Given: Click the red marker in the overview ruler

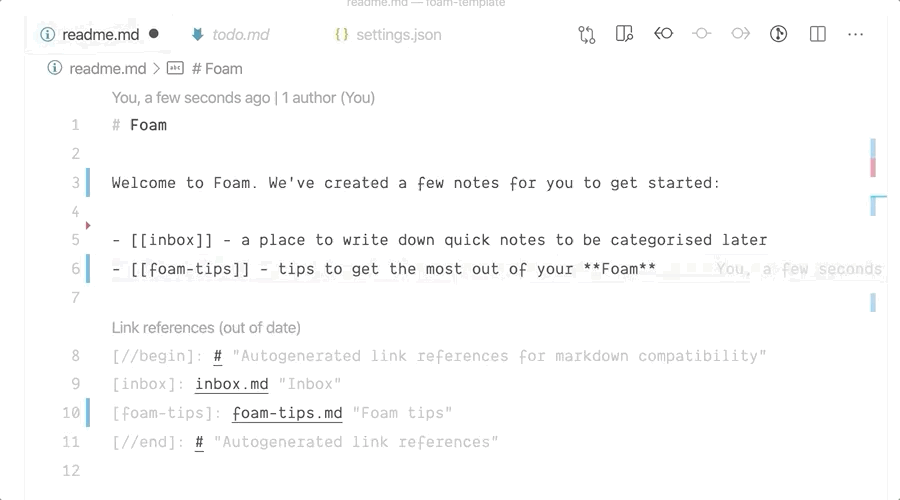Looking at the screenshot, I should click(873, 167).
